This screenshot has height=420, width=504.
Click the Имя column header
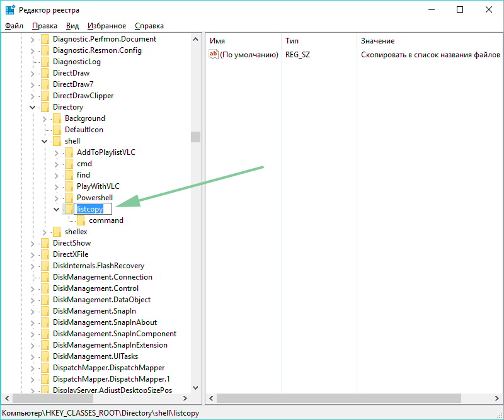pyautogui.click(x=243, y=41)
